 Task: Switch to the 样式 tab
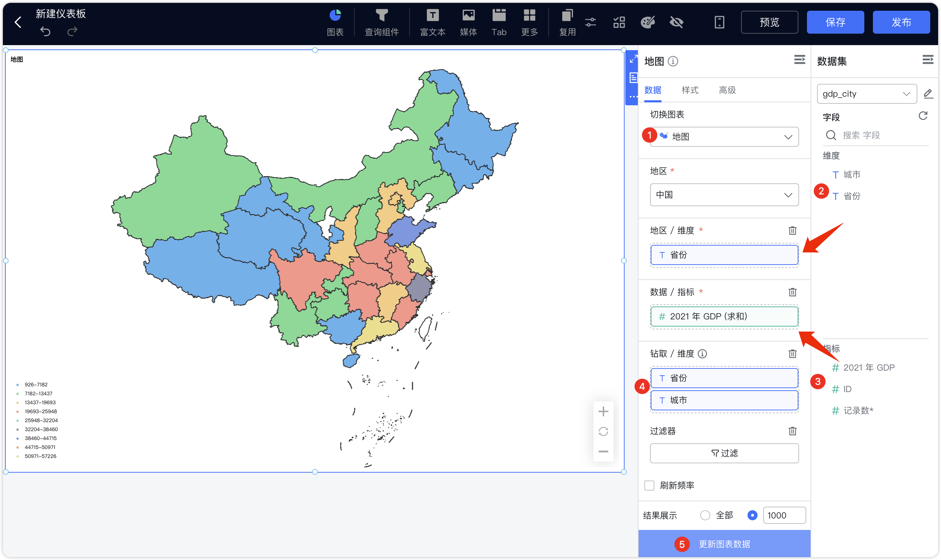tap(689, 90)
